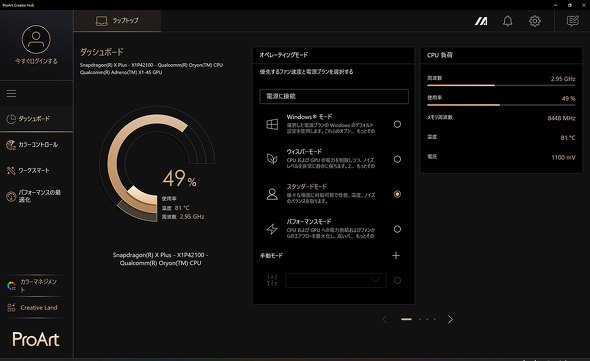Click もっとその link in Performance mode description
The height and width of the screenshot is (361, 590).
366,236
